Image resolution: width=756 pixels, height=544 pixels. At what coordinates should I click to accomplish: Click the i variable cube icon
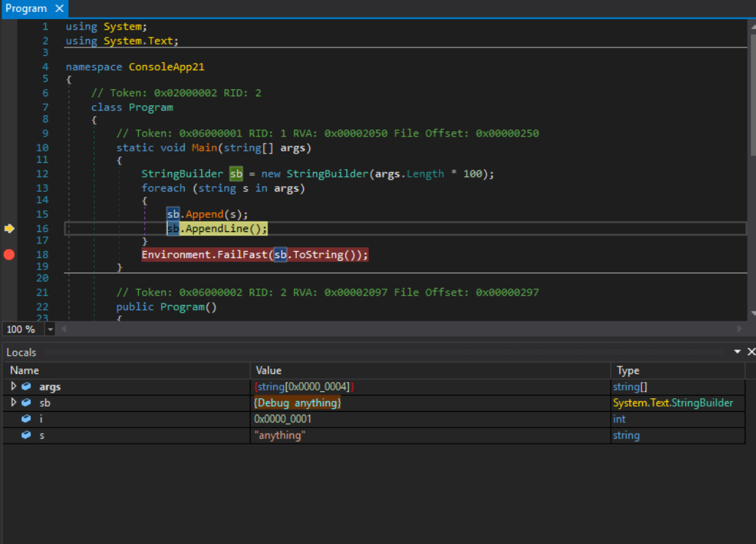[26, 419]
